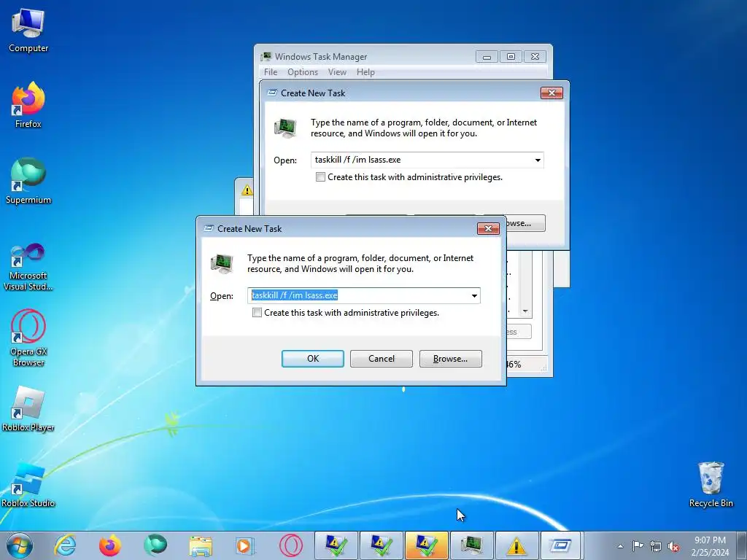
Task: Open the Opera GX Browser desktop shortcut
Action: click(28, 338)
